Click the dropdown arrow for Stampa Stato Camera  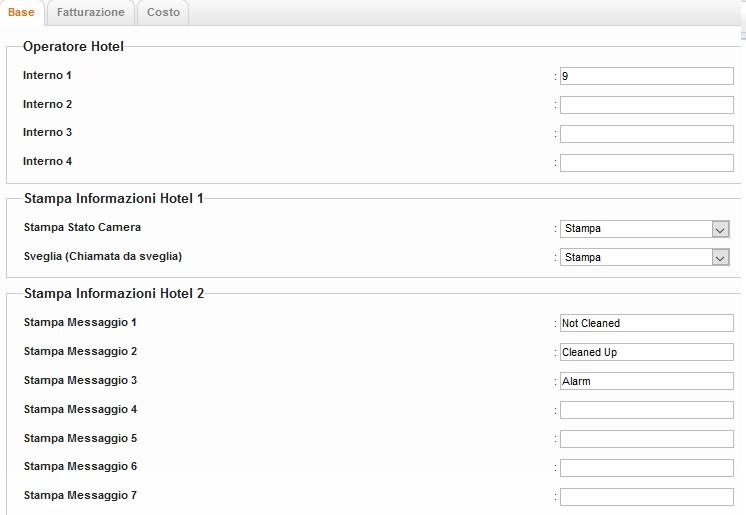[x=721, y=229]
